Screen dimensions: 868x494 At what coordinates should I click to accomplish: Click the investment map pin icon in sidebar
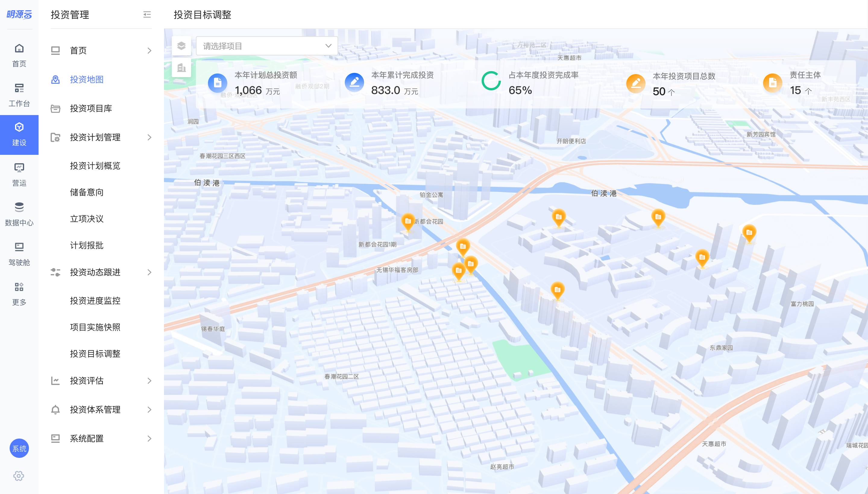pos(55,80)
